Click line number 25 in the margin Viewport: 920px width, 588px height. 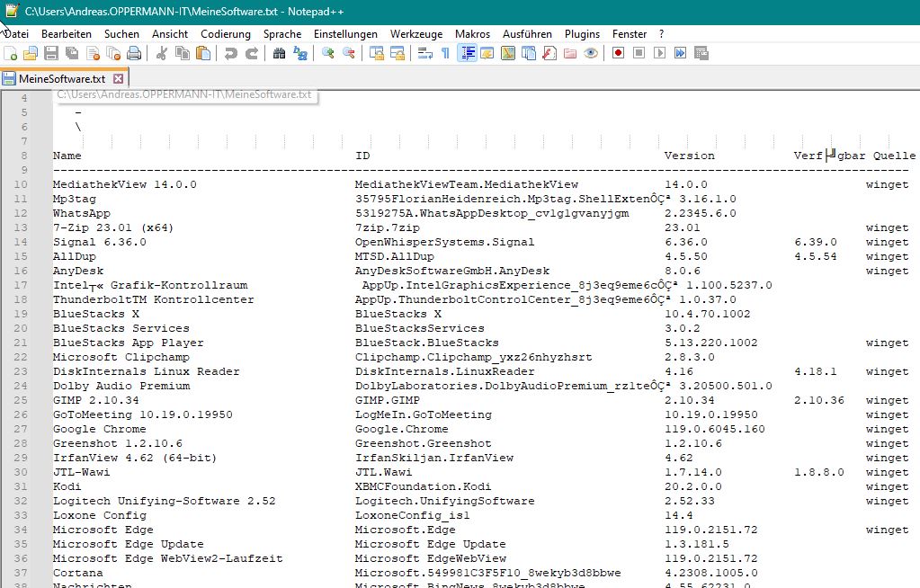point(21,400)
